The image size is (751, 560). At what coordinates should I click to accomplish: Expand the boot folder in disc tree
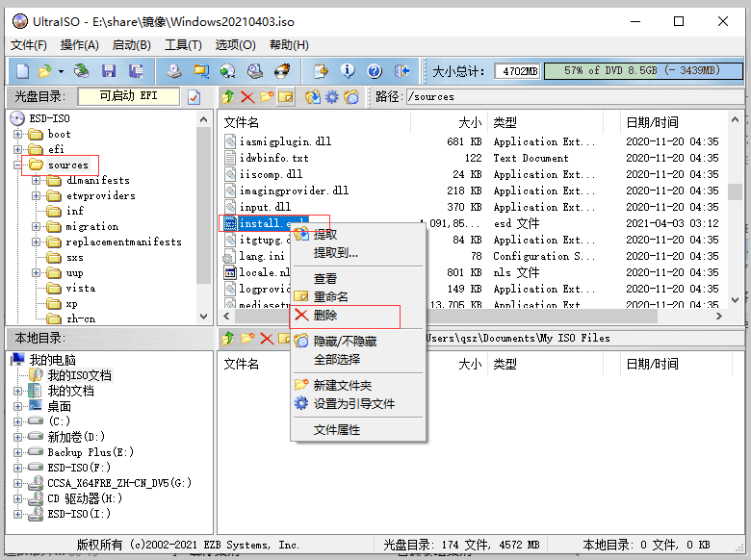point(17,134)
